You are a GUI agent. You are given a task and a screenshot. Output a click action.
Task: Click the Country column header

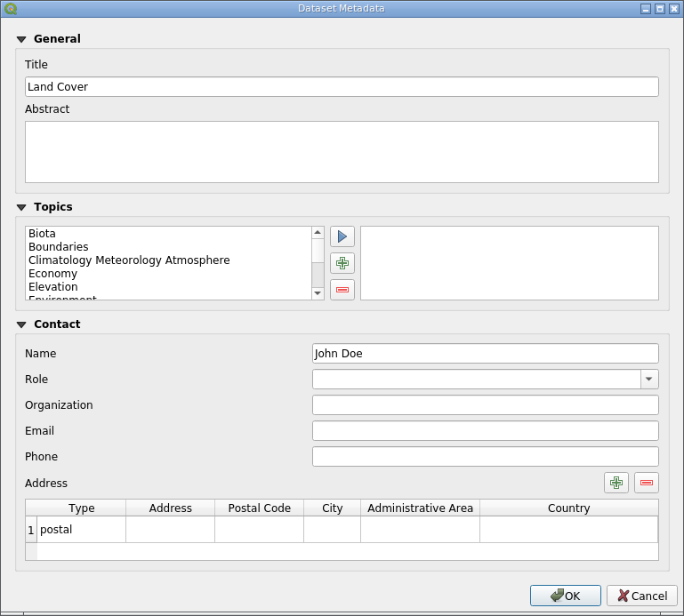[x=568, y=508]
